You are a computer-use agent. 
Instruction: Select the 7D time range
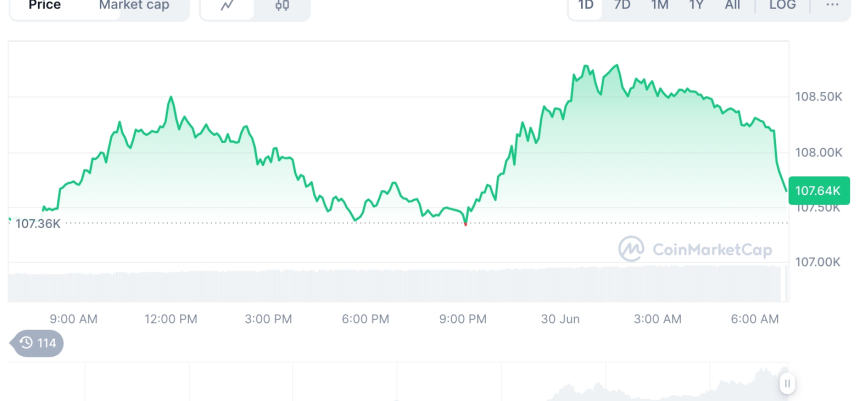(x=622, y=6)
